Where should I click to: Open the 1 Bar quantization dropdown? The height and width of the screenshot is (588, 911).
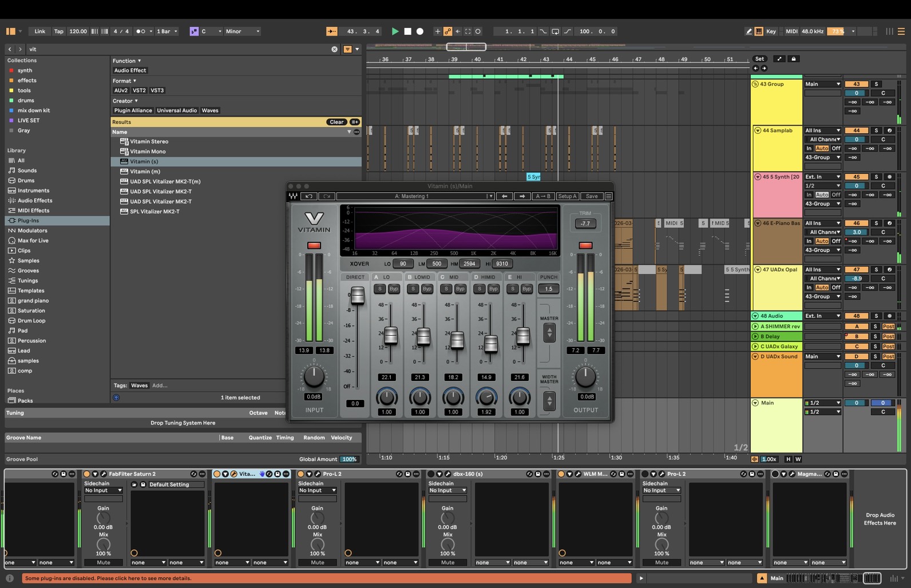click(x=167, y=31)
